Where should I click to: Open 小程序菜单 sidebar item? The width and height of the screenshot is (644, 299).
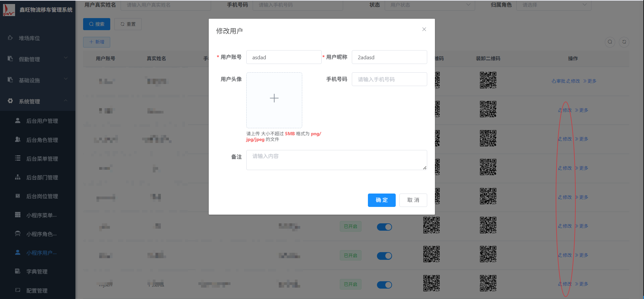[x=38, y=215]
